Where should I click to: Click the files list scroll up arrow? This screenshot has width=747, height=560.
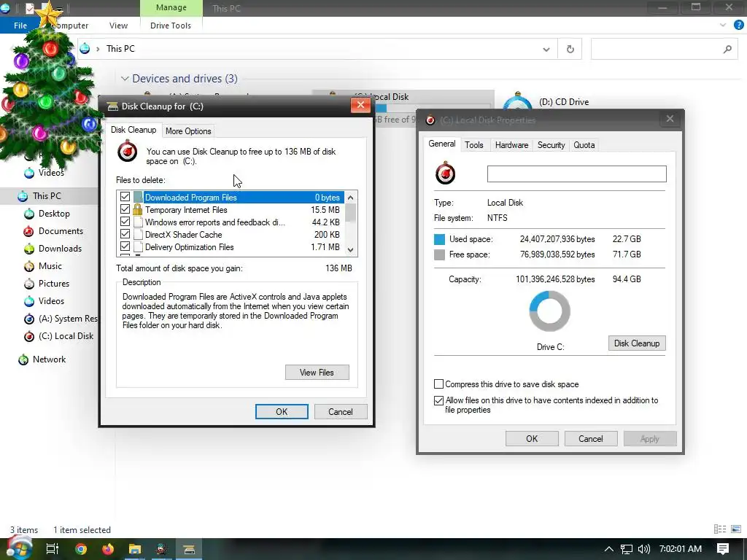pyautogui.click(x=351, y=197)
